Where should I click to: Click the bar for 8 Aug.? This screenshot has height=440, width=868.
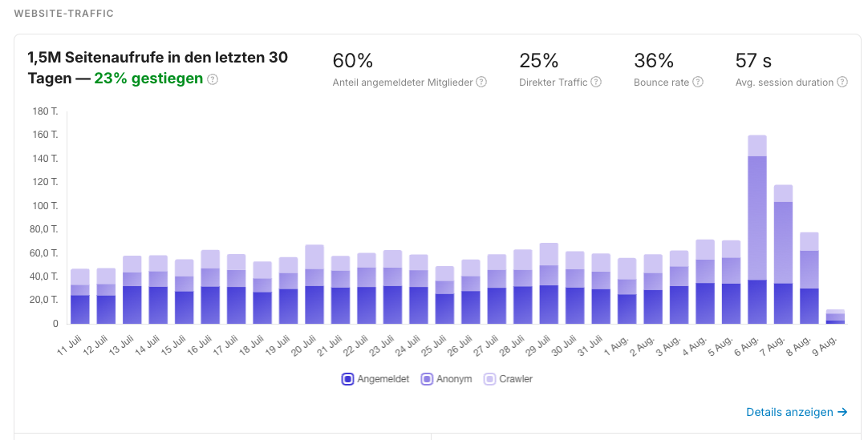809,278
